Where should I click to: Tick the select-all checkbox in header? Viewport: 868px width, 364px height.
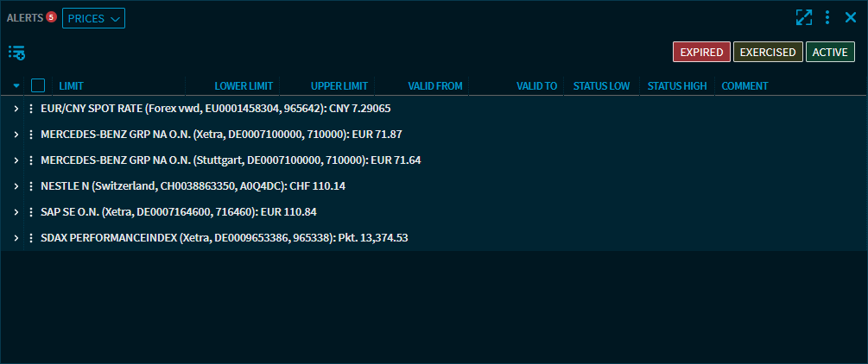click(x=38, y=85)
